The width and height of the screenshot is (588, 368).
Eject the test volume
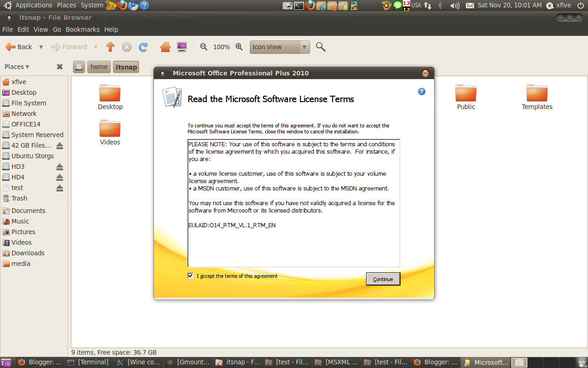tap(60, 188)
